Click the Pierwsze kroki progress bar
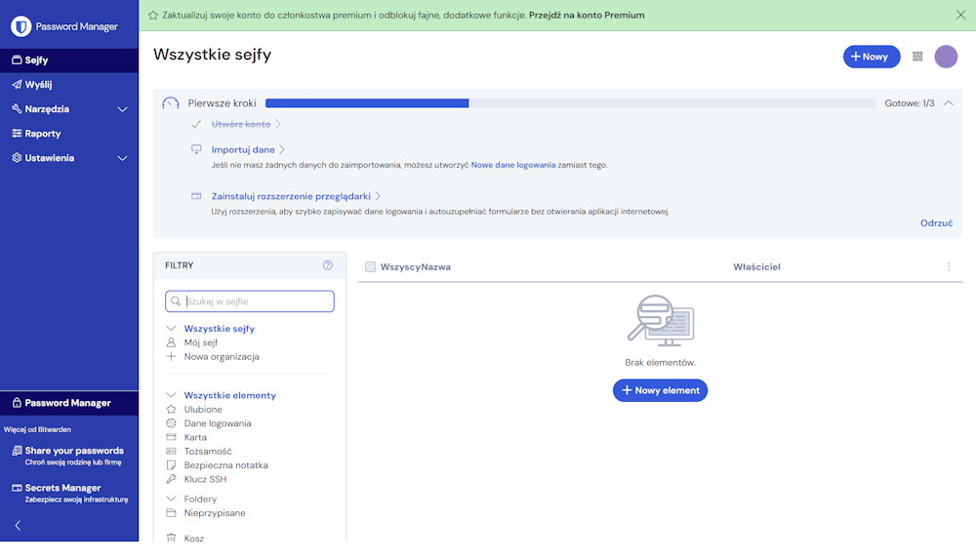Viewport: 976px width, 560px height. click(x=570, y=103)
